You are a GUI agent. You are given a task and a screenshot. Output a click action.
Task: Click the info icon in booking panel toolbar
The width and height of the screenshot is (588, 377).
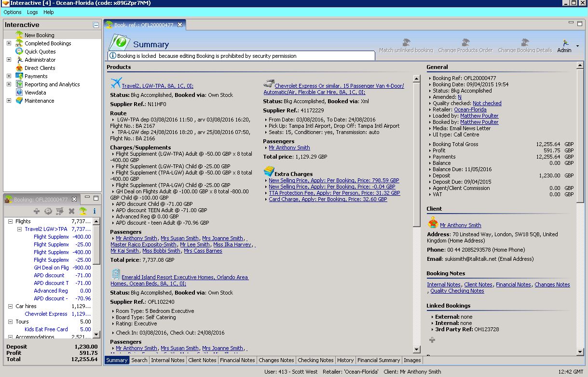point(95,211)
